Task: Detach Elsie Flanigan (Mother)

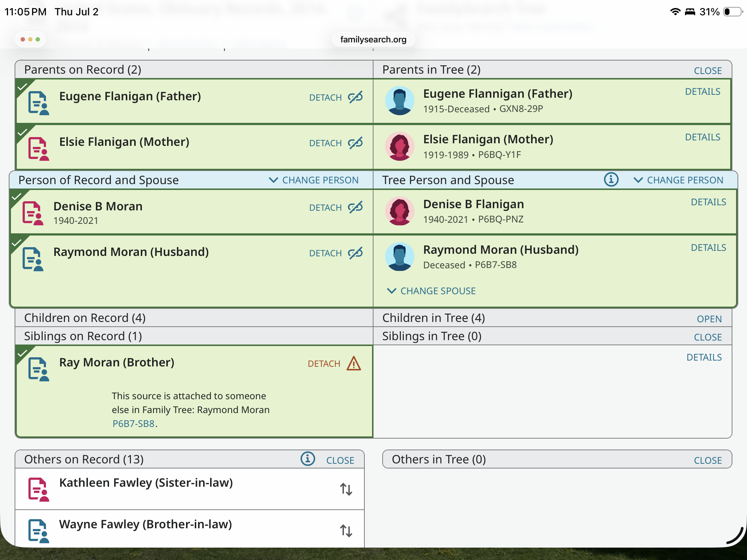Action: tap(325, 143)
